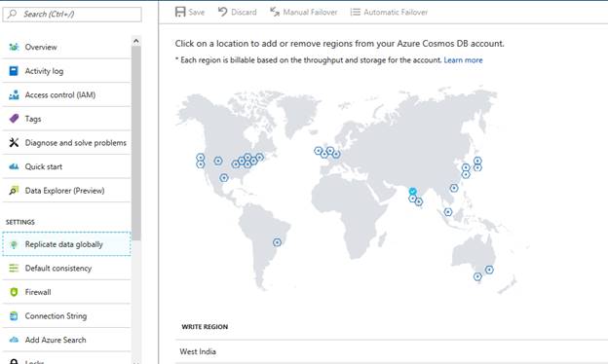
Task: Open Diagnose and solve problems
Action: 66,143
